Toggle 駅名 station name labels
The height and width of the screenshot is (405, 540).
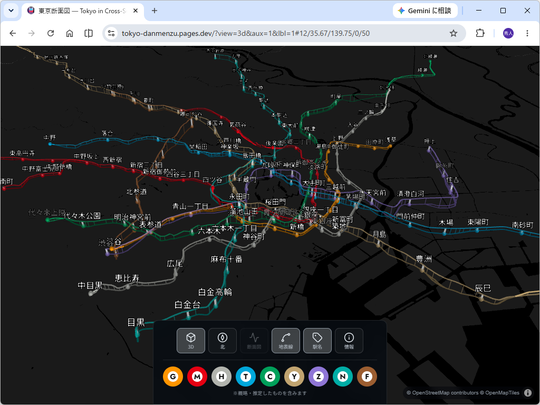pyautogui.click(x=317, y=341)
